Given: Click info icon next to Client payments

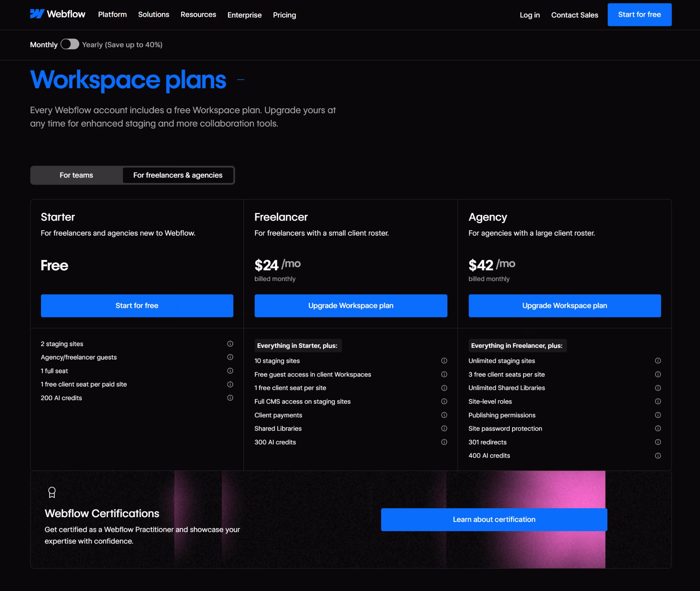Looking at the screenshot, I should (x=444, y=415).
